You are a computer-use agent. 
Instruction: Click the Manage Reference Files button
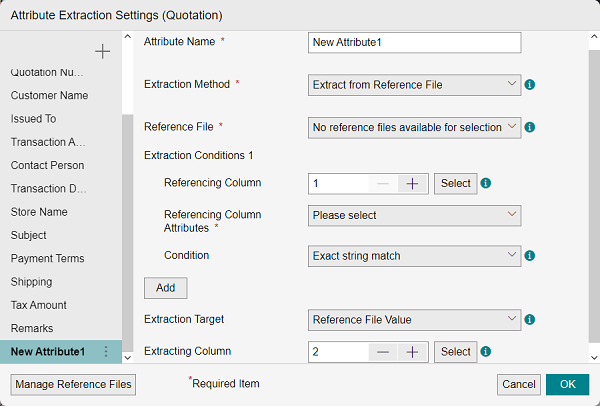click(73, 385)
